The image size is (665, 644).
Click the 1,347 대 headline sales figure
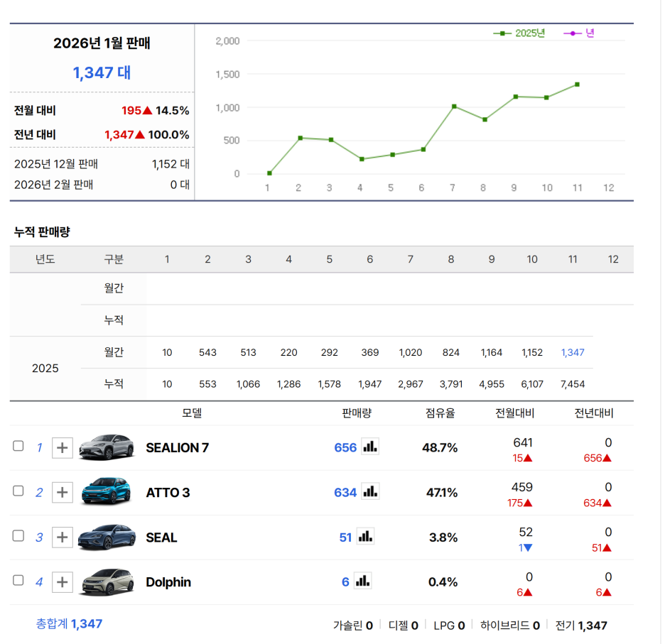[102, 72]
